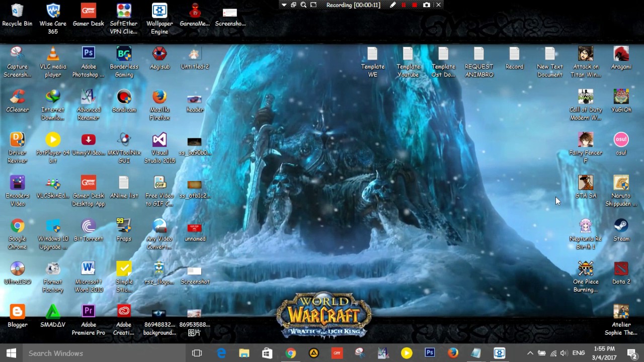Expand hidden system tray icons
This screenshot has width=644, height=362.
(530, 353)
